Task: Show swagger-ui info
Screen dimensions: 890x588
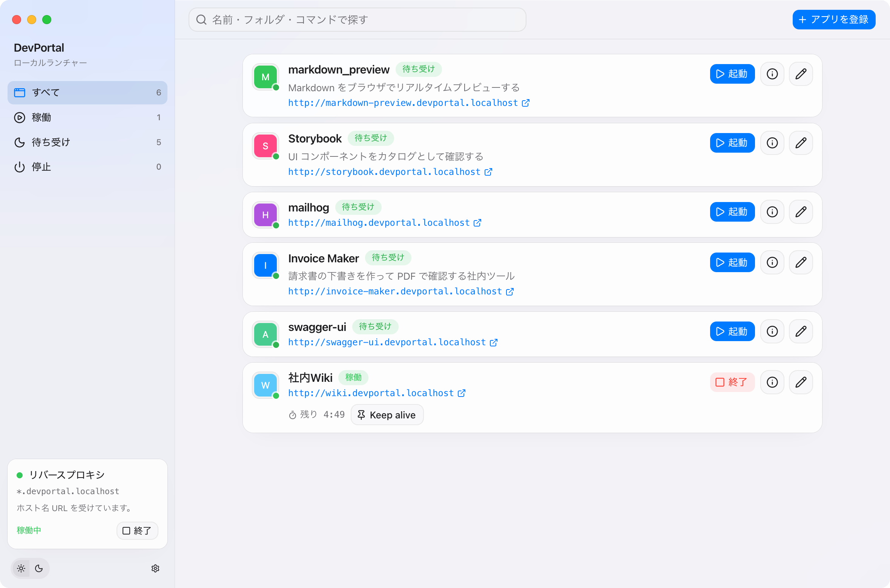Action: point(772,331)
